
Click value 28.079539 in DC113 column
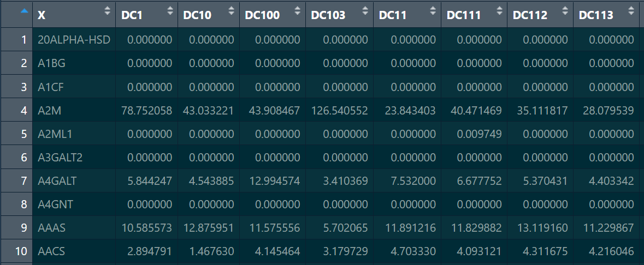608,110
